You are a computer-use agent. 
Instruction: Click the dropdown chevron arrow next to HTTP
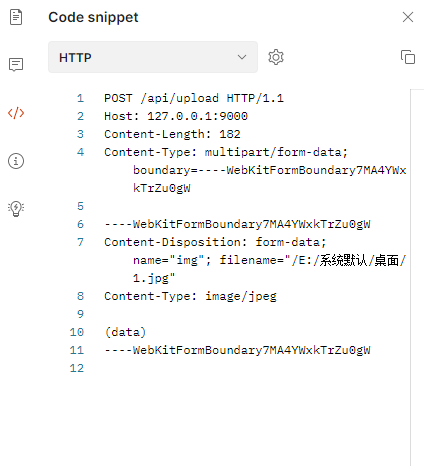tap(242, 57)
